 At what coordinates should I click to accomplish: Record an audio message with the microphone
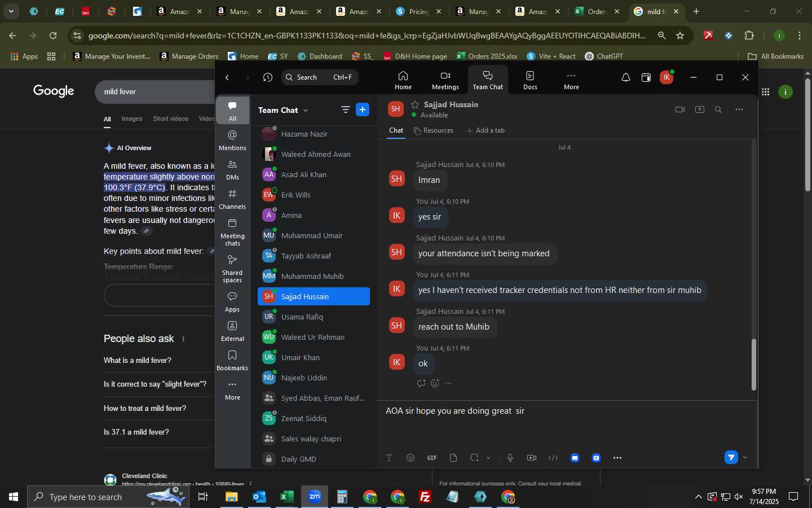(x=510, y=458)
